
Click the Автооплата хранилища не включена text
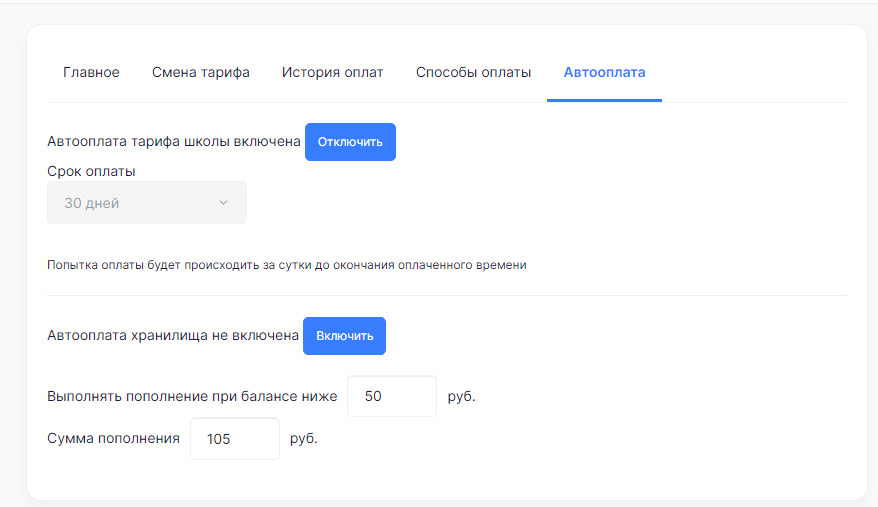pyautogui.click(x=173, y=335)
